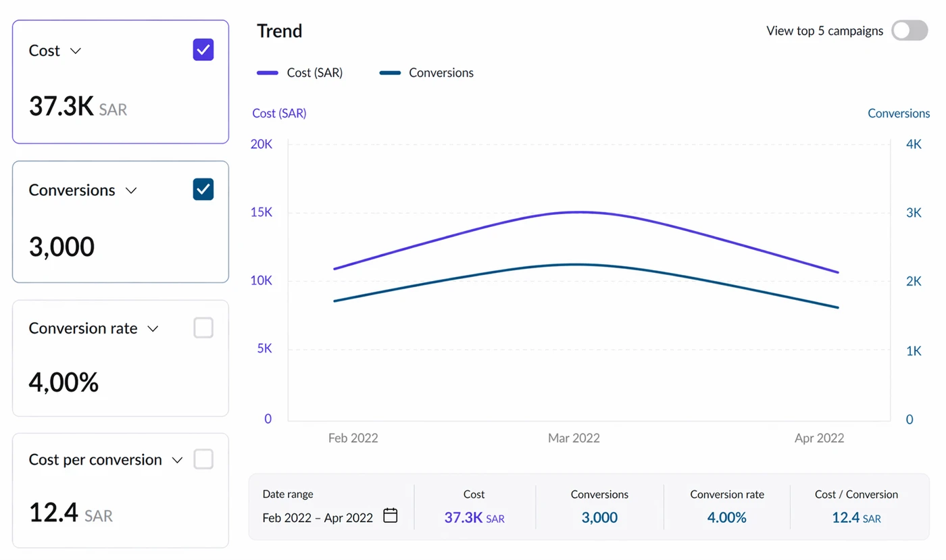946x560 pixels.
Task: Select the Feb 2022 – Apr 2022 date range
Action: coord(318,518)
